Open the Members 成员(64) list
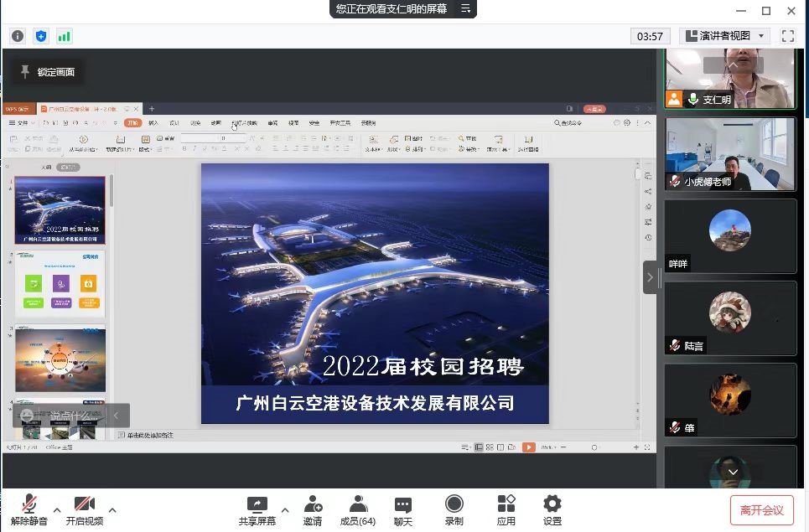Image resolution: width=809 pixels, height=532 pixels. point(358,510)
